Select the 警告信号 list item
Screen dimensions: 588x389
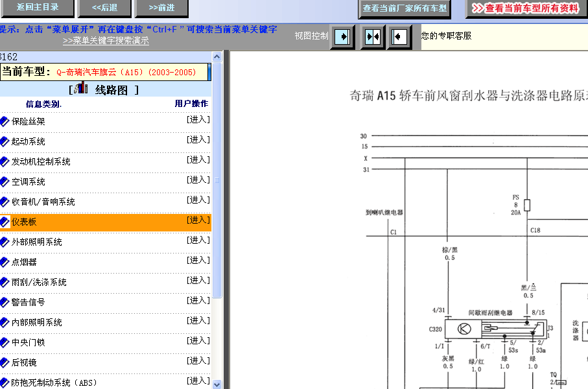(x=28, y=302)
